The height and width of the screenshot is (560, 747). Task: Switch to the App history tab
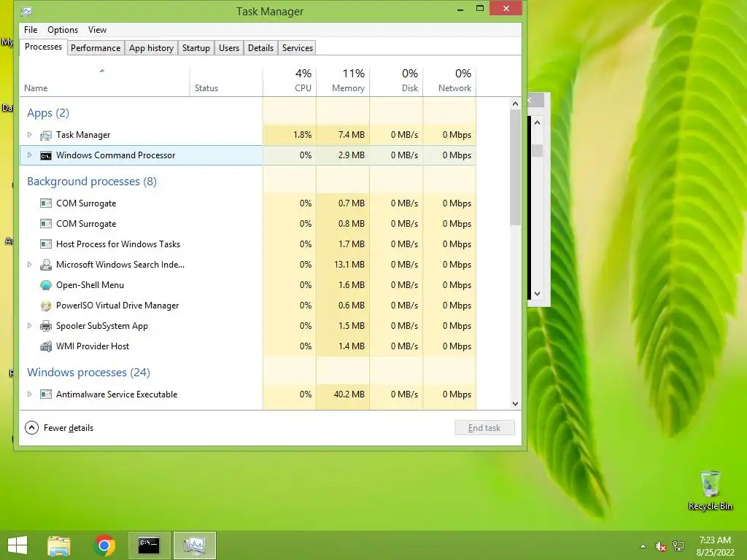click(151, 48)
